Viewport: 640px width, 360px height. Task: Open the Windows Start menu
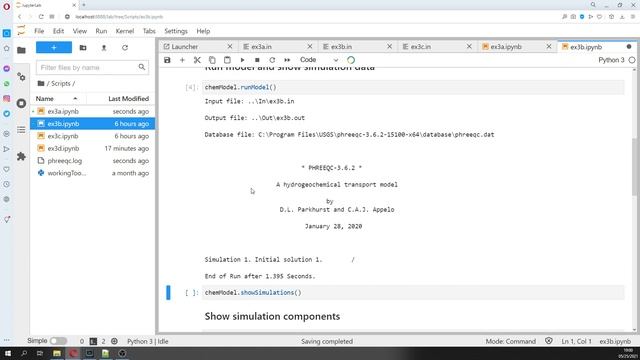coord(7,353)
